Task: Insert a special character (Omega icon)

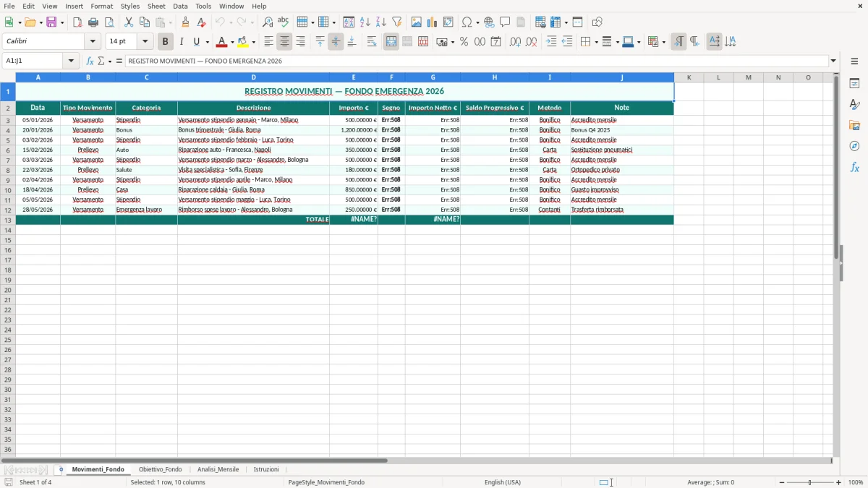Action: tap(467, 22)
